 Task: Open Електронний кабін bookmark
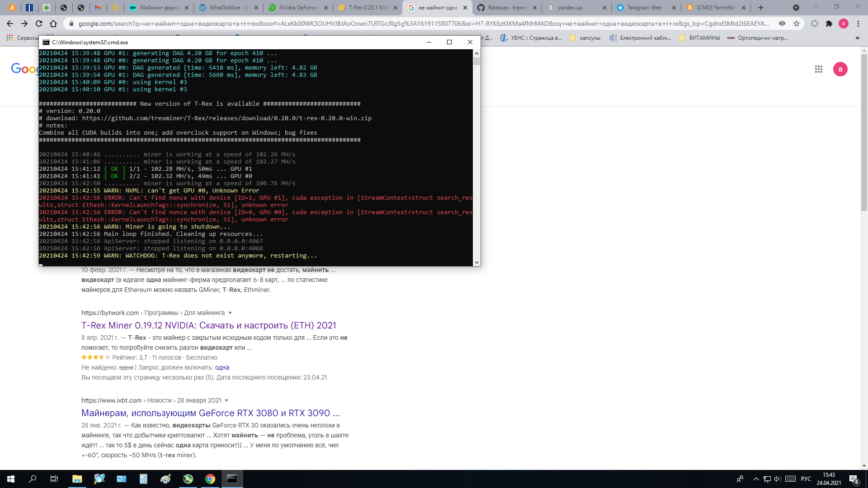(x=640, y=38)
